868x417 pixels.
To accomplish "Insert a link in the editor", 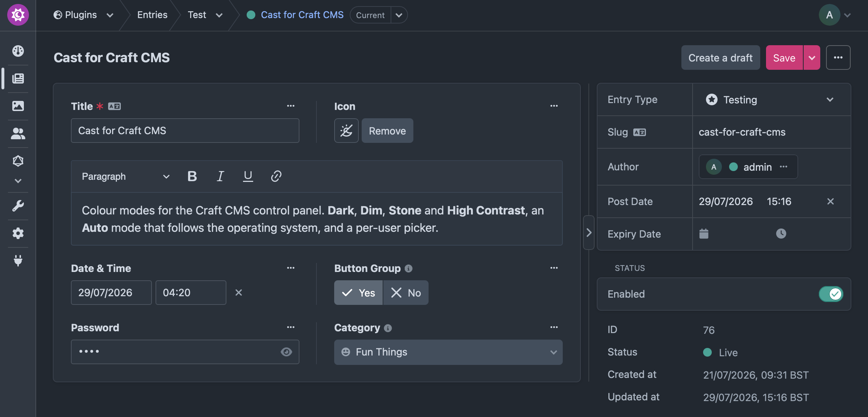I will click(x=276, y=176).
